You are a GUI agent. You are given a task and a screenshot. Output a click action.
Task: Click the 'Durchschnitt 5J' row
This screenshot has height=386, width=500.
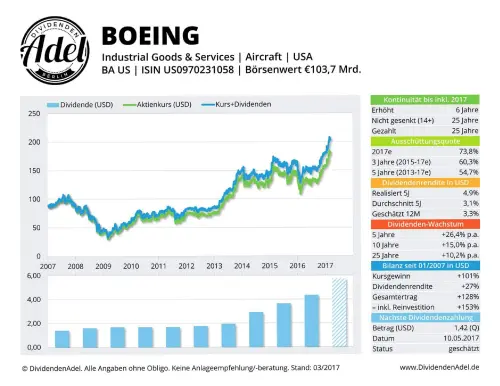pos(425,203)
